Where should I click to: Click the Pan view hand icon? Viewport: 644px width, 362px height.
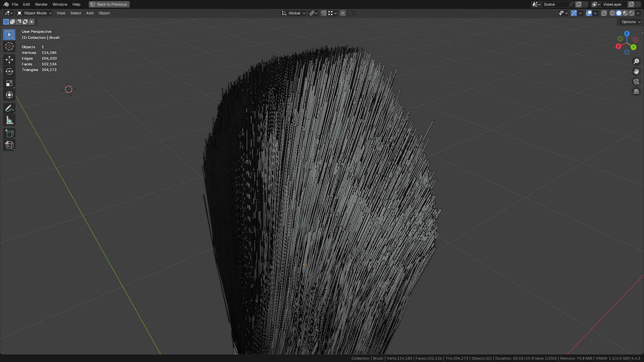tap(636, 71)
